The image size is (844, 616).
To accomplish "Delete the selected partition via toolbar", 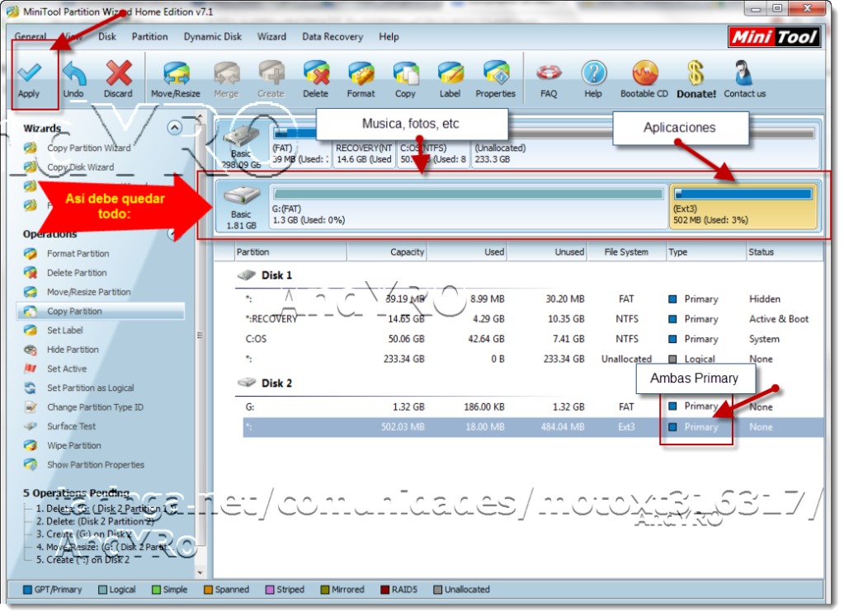I will [x=315, y=80].
